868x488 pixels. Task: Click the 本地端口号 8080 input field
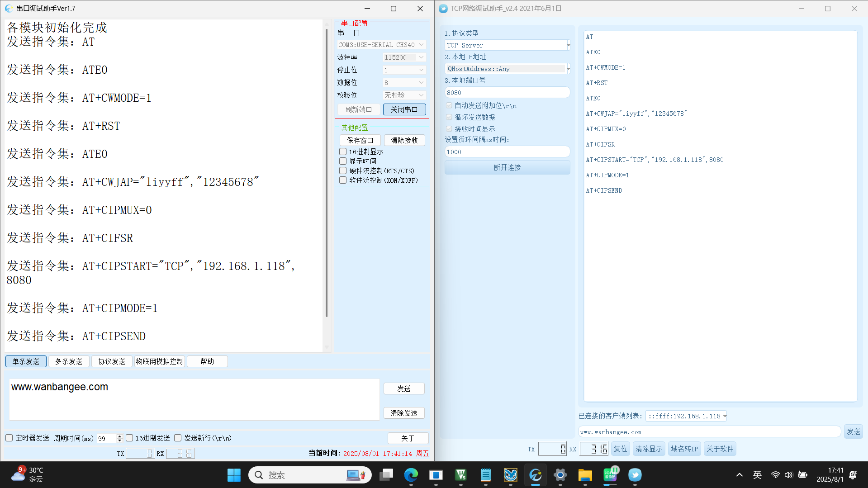[x=507, y=92]
